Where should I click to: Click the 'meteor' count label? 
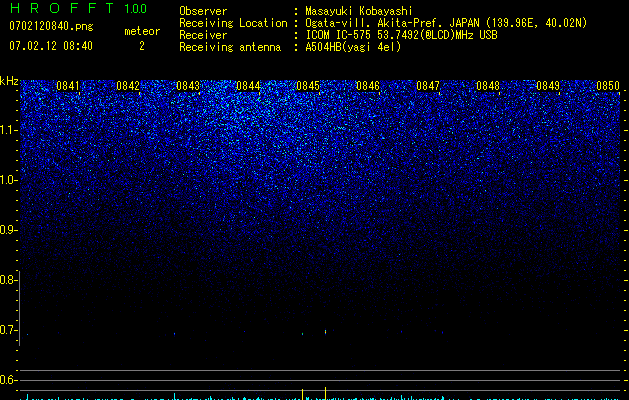coord(142,31)
